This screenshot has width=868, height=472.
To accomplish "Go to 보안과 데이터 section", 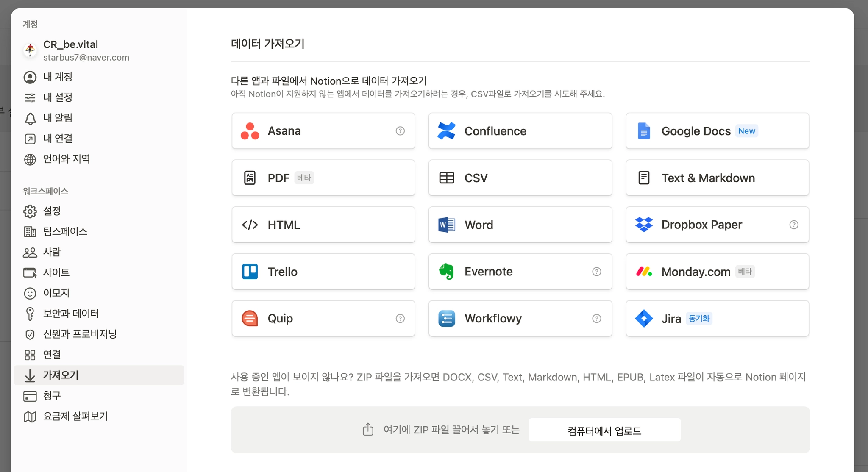I will (71, 314).
